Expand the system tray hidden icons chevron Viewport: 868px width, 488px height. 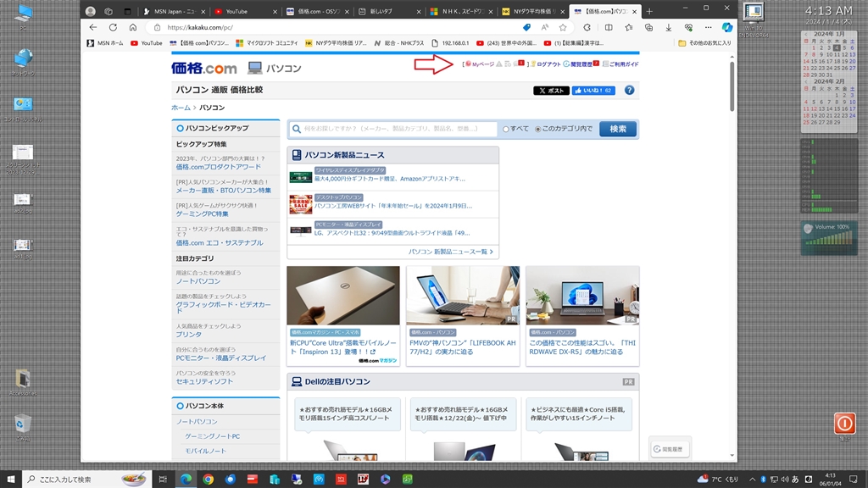click(752, 480)
